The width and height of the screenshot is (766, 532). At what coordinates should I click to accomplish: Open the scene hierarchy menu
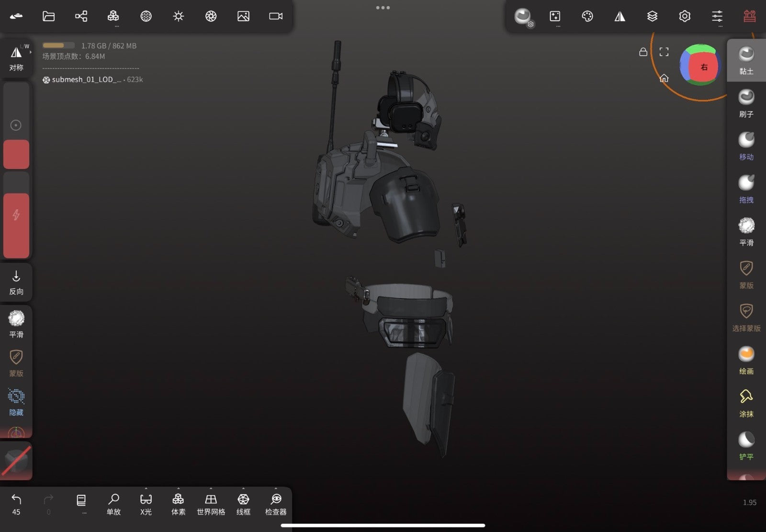coord(81,16)
